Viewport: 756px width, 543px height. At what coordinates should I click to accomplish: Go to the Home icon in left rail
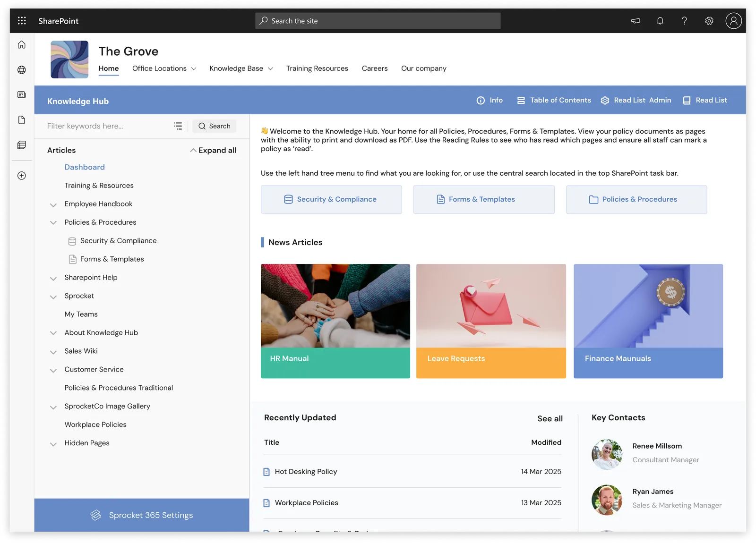point(22,45)
